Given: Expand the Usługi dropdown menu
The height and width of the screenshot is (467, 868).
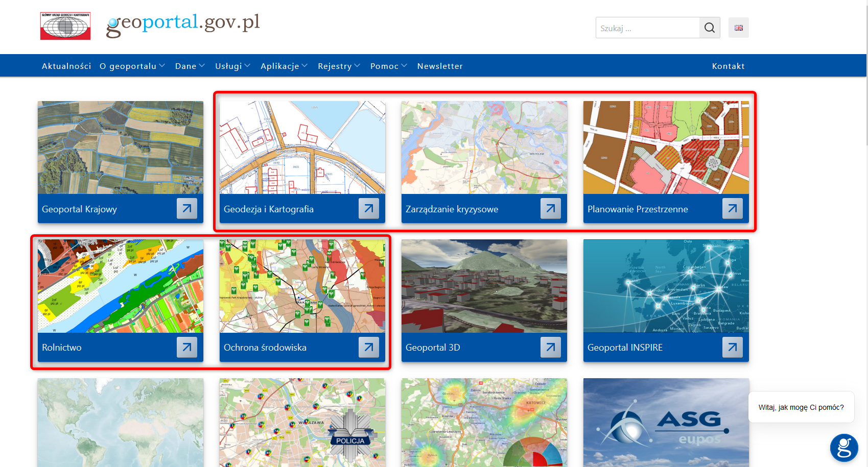Looking at the screenshot, I should pyautogui.click(x=232, y=66).
